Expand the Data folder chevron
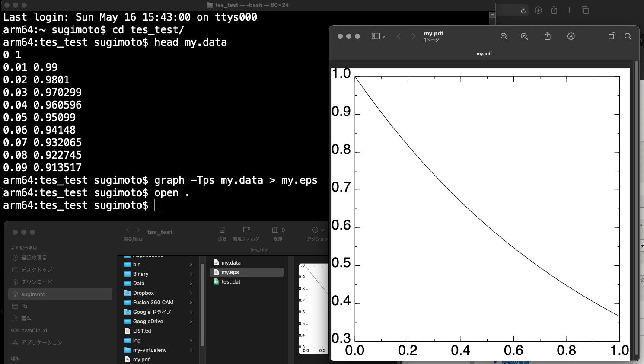The height and width of the screenshot is (364, 644). (x=191, y=284)
